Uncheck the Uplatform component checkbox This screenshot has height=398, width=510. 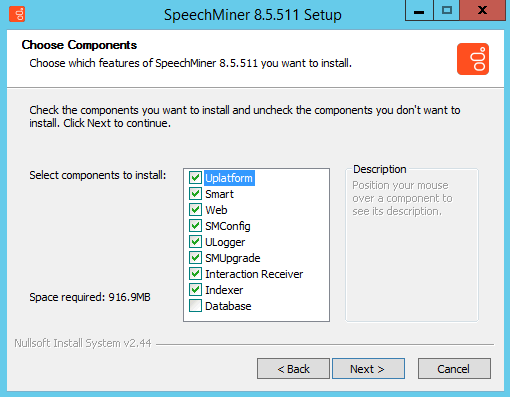[x=195, y=178]
